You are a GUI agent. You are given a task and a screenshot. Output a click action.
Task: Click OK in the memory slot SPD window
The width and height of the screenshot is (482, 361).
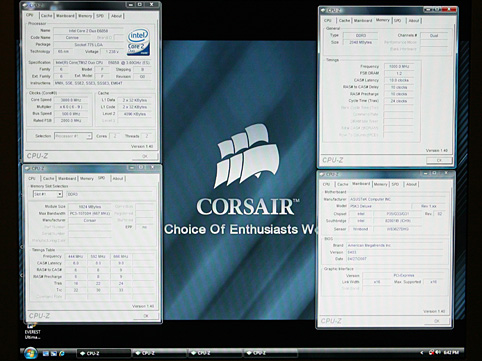(146, 316)
